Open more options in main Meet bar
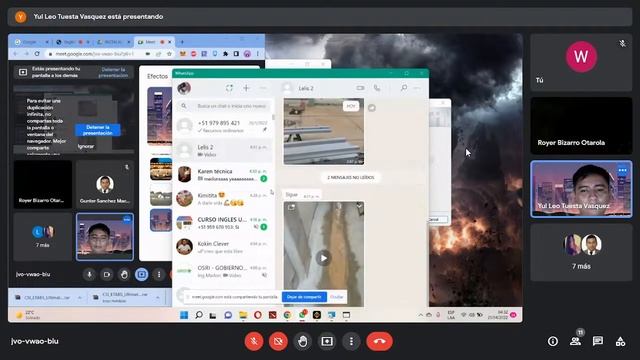This screenshot has width=640, height=360. pyautogui.click(x=351, y=341)
